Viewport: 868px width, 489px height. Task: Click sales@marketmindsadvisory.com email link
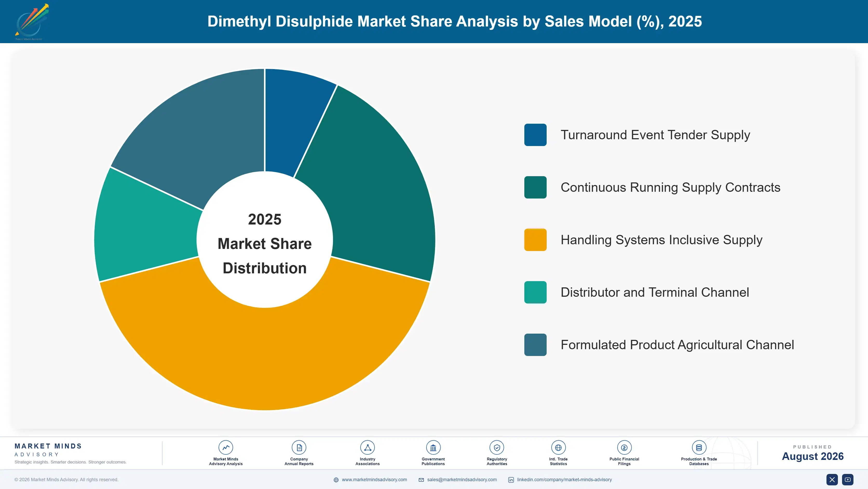462,480
